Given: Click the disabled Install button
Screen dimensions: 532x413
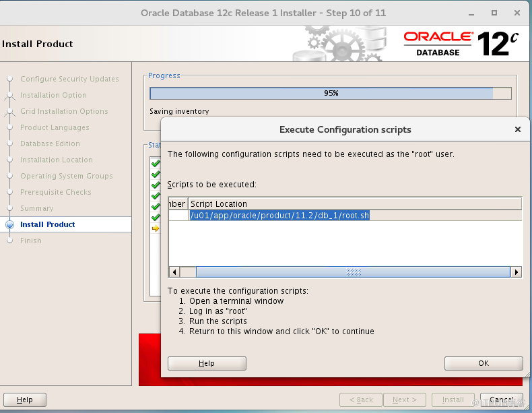Looking at the screenshot, I should (x=453, y=400).
